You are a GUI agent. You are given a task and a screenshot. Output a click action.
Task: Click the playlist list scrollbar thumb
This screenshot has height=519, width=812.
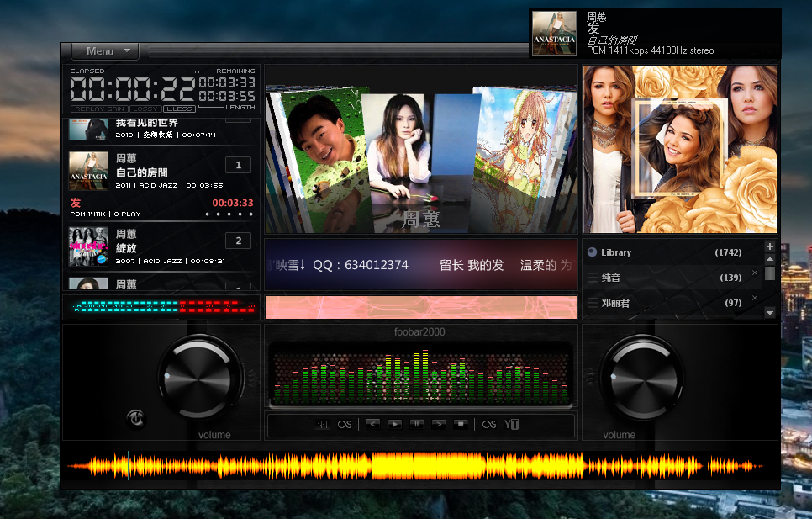[x=769, y=273]
